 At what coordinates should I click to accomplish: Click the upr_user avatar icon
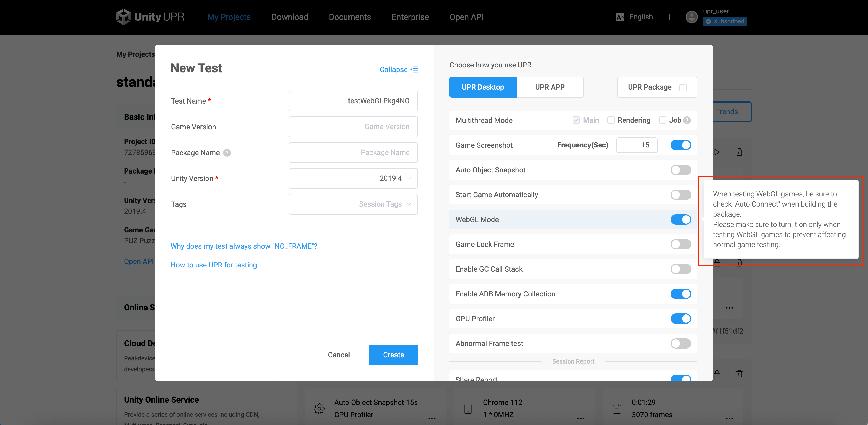[x=692, y=17]
